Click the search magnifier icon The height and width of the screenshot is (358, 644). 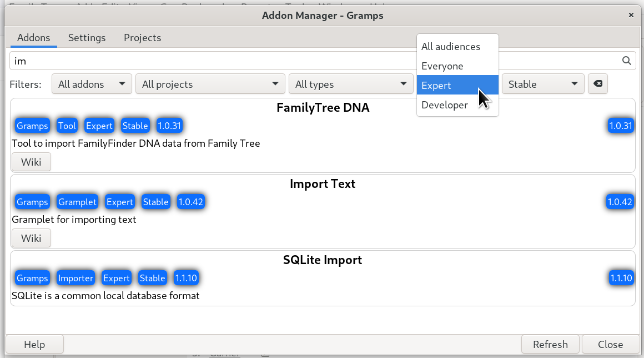click(626, 61)
